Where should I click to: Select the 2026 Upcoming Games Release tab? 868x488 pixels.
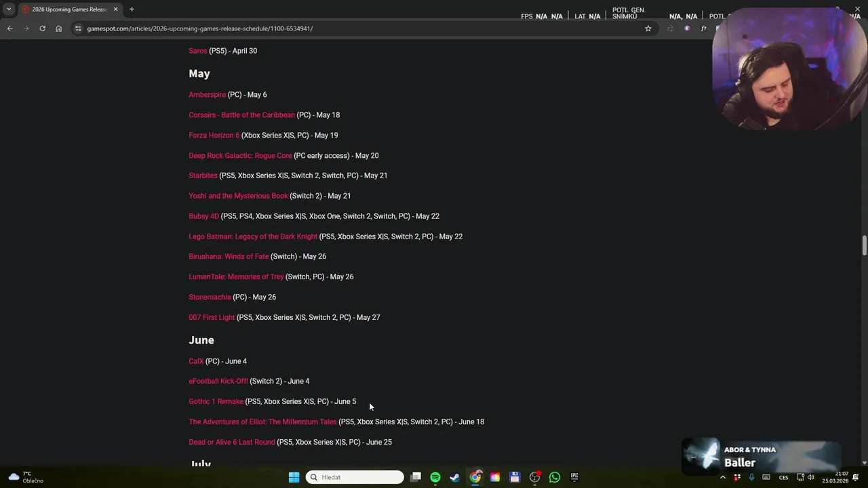pyautogui.click(x=69, y=9)
